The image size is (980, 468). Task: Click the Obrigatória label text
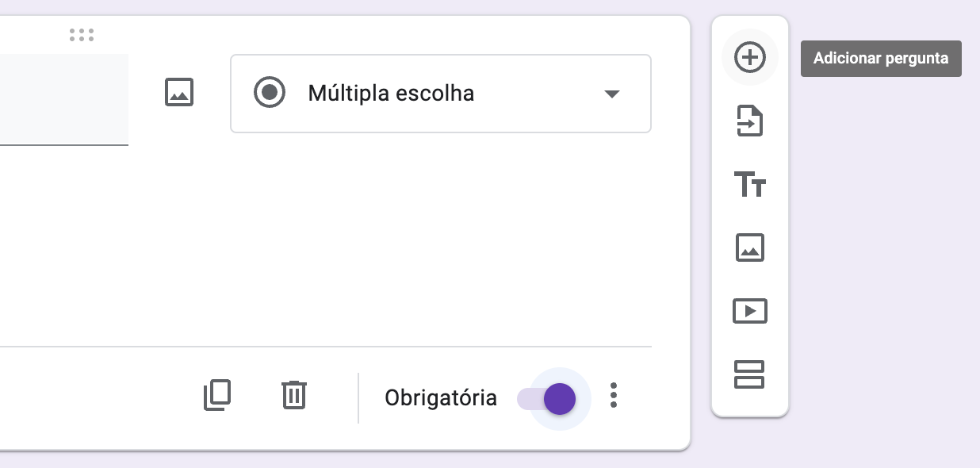pos(441,398)
